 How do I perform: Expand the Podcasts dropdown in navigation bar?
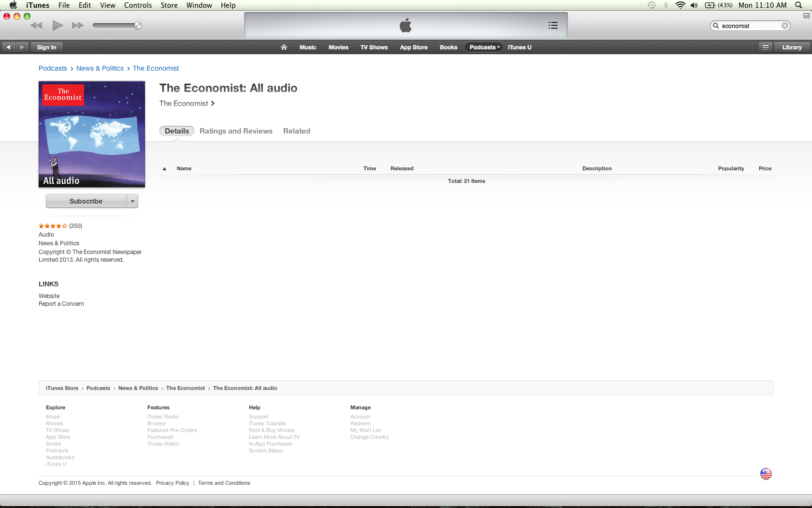tap(484, 47)
